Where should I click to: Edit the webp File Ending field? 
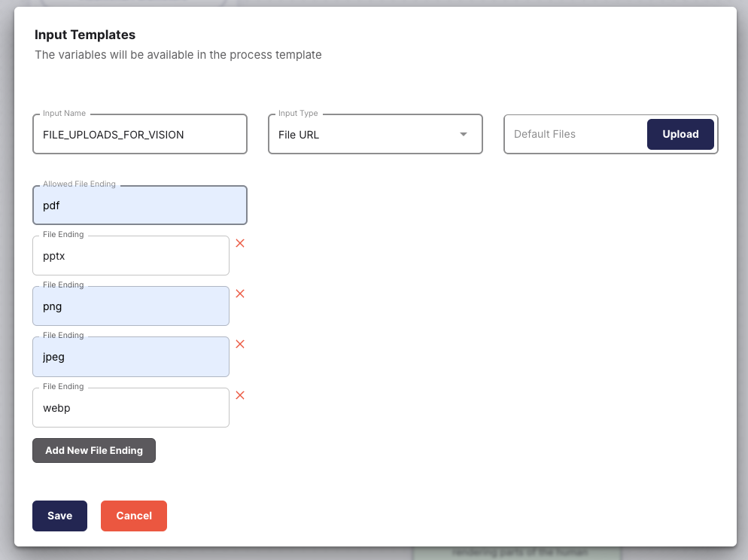click(x=131, y=408)
